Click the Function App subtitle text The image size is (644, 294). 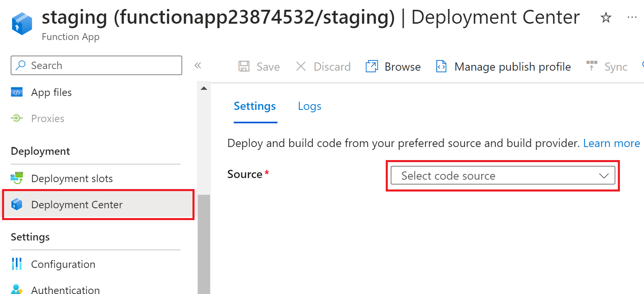[71, 37]
